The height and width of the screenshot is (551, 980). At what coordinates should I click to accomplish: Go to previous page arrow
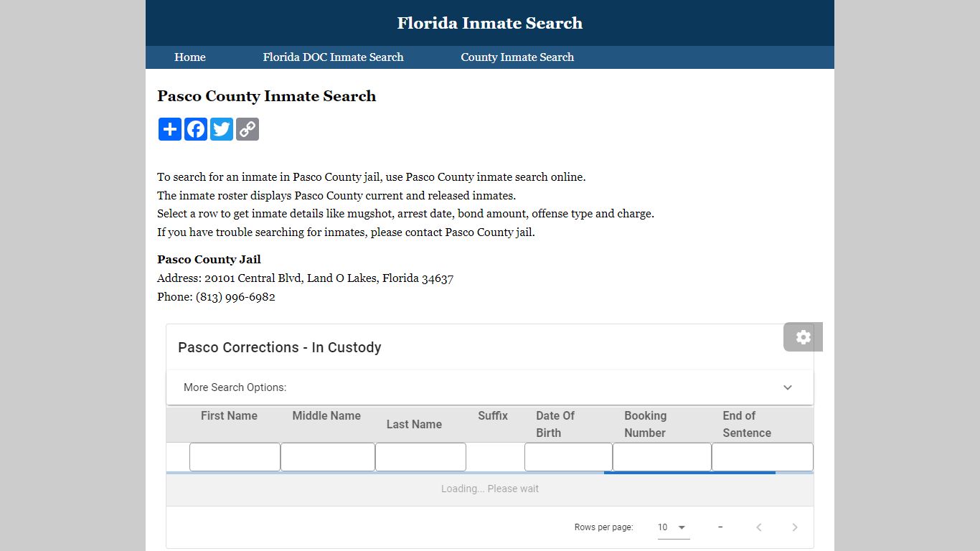tap(758, 527)
